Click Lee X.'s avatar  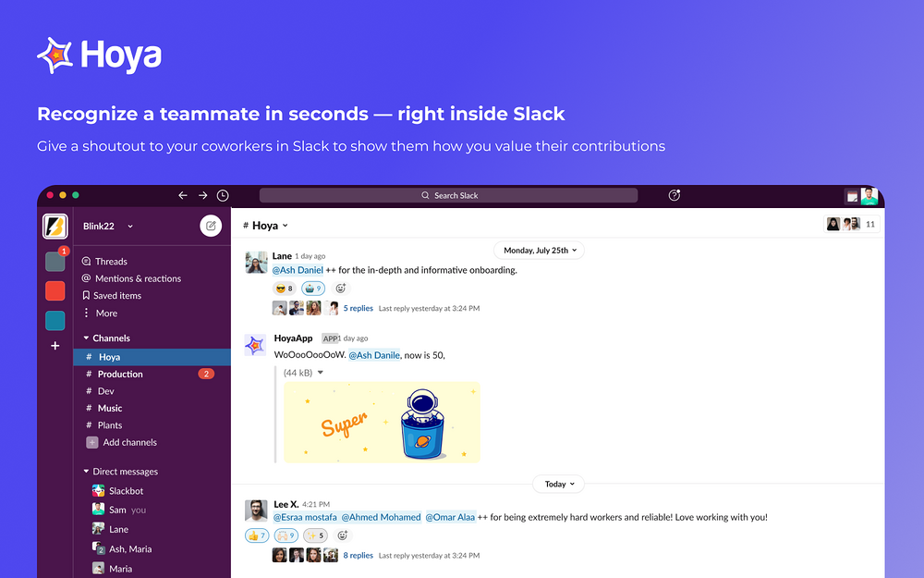pos(256,510)
